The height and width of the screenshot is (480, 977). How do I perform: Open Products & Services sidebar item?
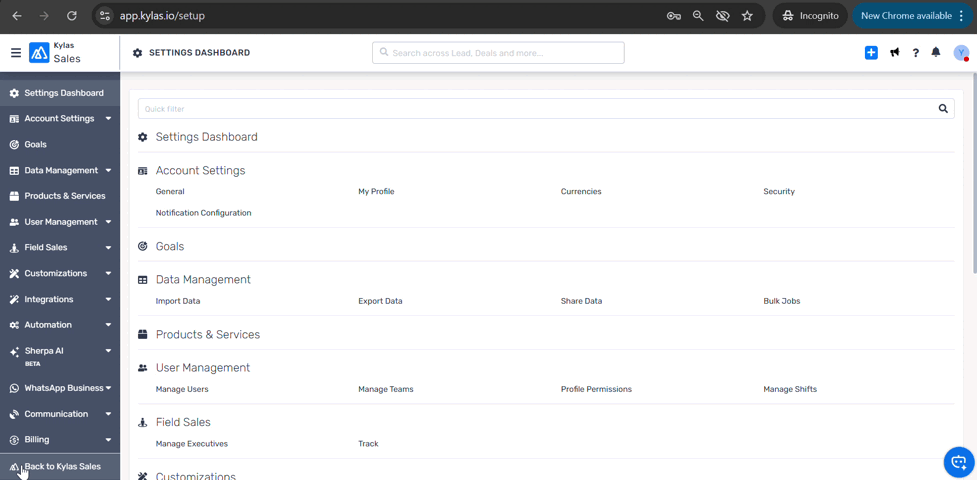[x=60, y=196]
